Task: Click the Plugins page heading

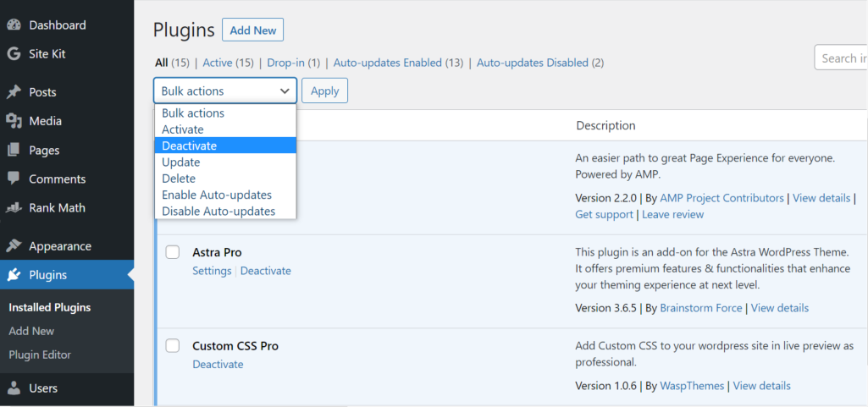Action: (x=184, y=30)
